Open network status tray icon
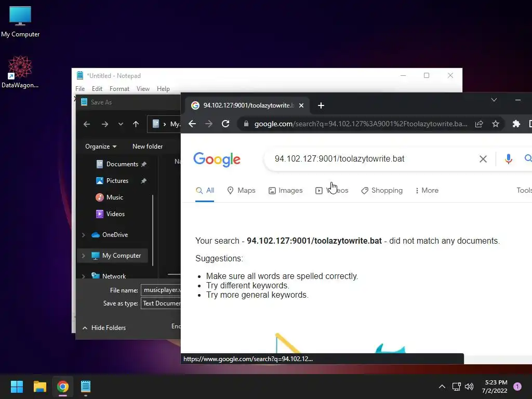This screenshot has width=532, height=399. [x=456, y=387]
